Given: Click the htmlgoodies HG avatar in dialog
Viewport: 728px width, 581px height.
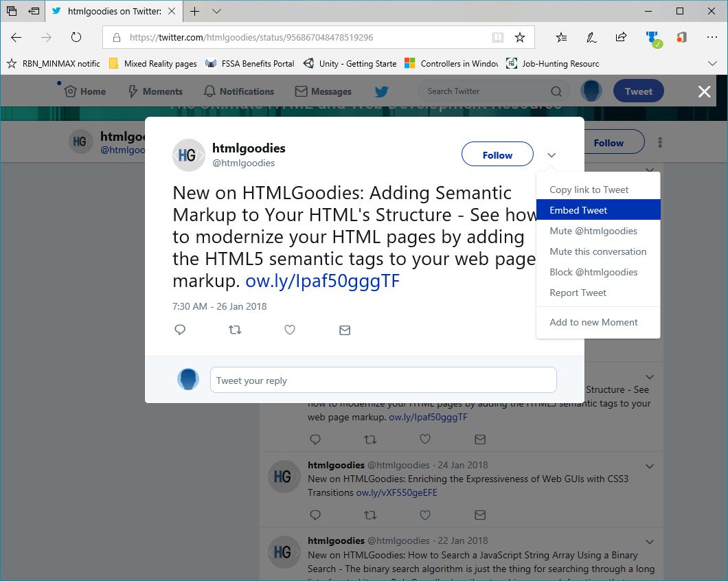Looking at the screenshot, I should coord(188,155).
